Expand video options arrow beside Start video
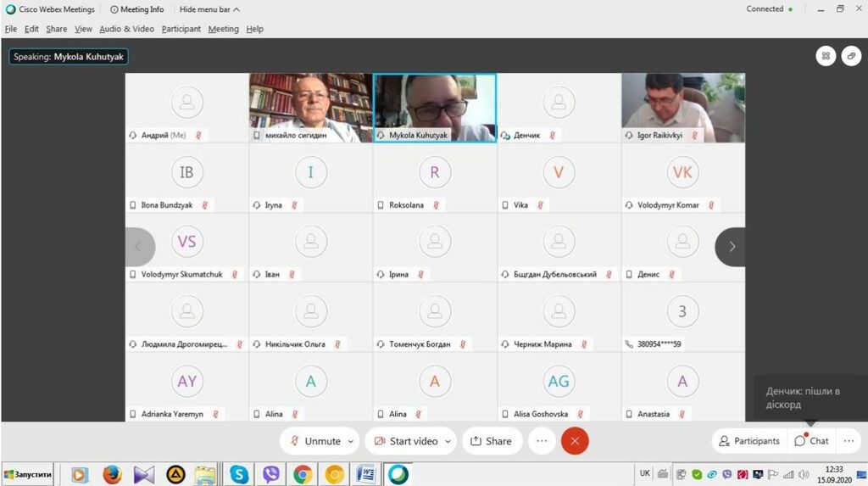The width and height of the screenshot is (868, 486). coord(448,441)
